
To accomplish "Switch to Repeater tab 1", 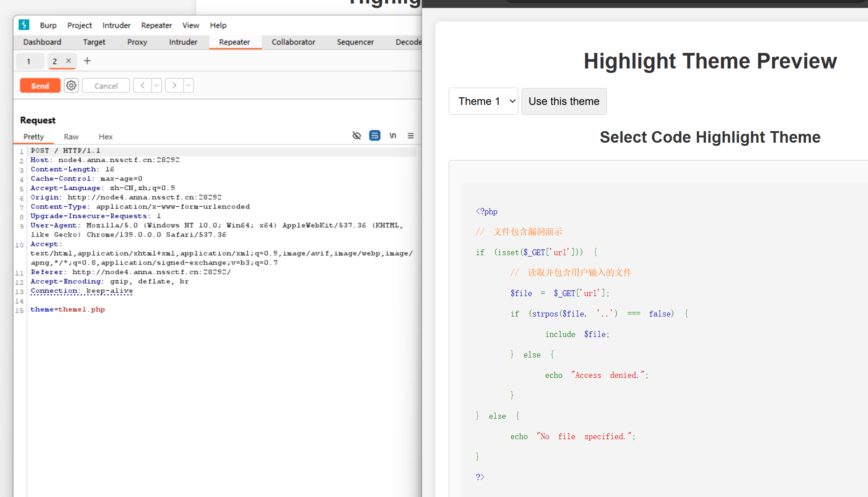I will (29, 61).
